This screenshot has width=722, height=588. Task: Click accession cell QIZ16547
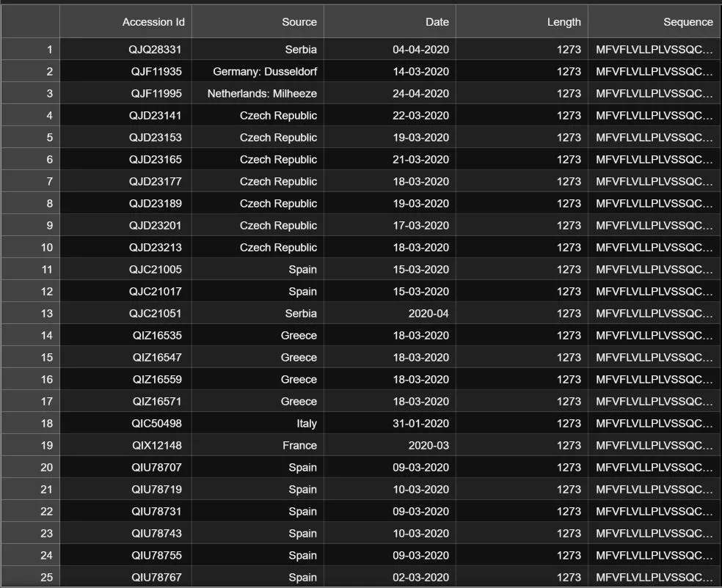[x=125, y=358]
